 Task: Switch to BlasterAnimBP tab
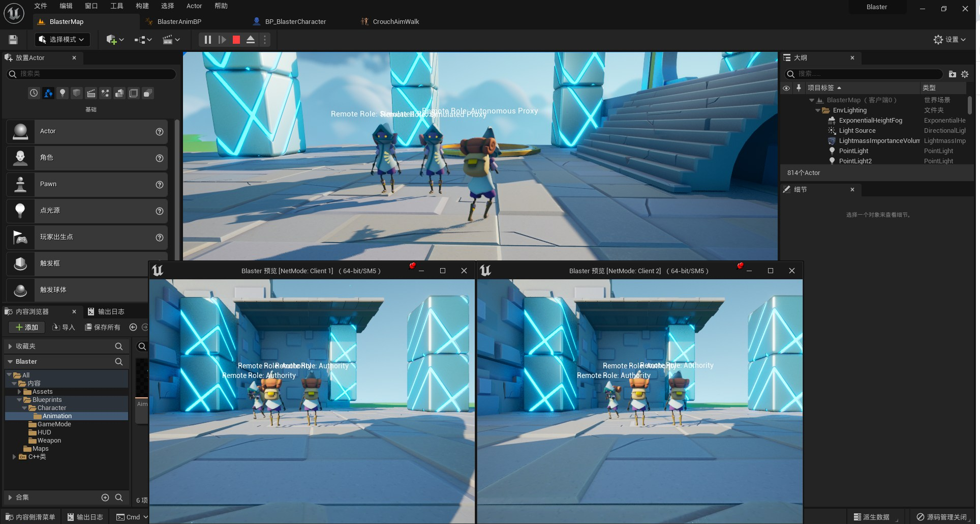tap(179, 21)
